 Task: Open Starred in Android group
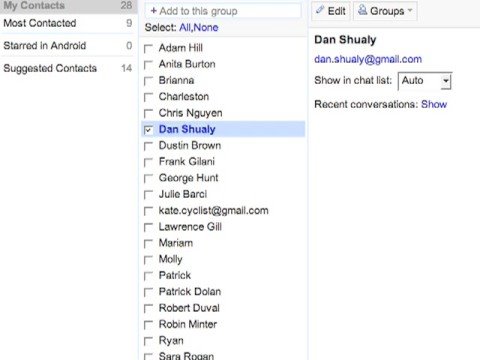68,46
